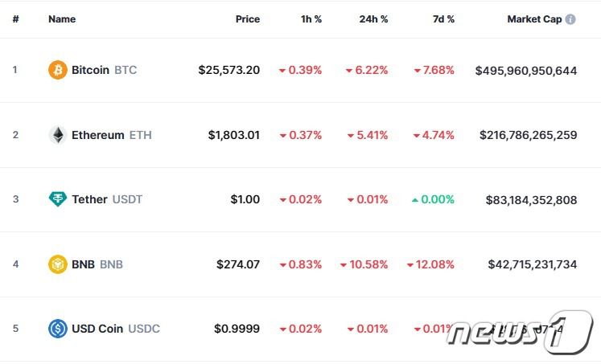Image resolution: width=601 pixels, height=364 pixels.
Task: Click Bitcoin's market cap value
Action: (526, 71)
